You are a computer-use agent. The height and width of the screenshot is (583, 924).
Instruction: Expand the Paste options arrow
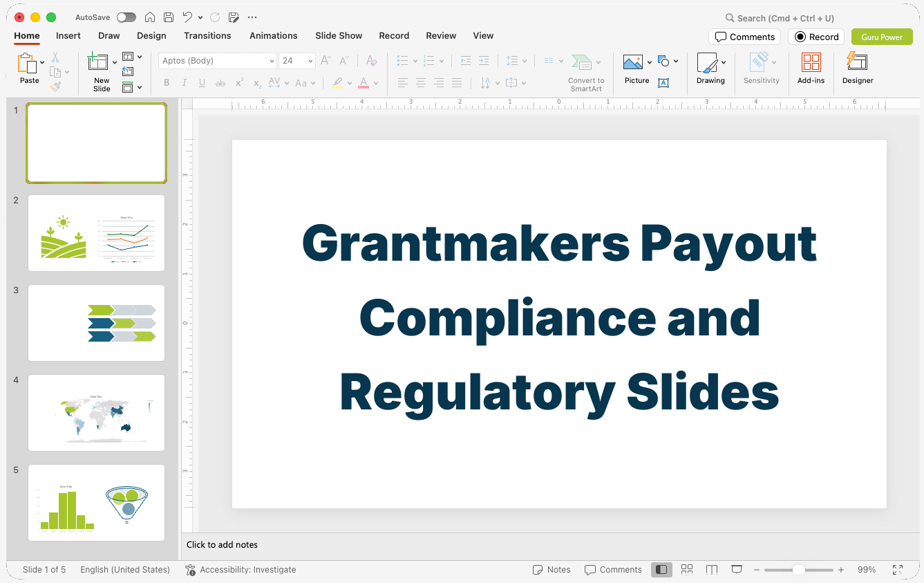42,62
